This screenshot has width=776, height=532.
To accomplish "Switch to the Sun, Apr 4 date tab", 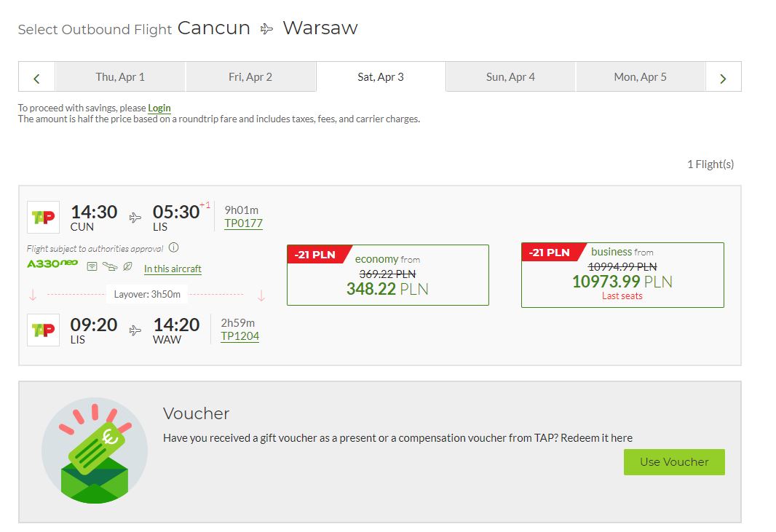I will (x=511, y=77).
